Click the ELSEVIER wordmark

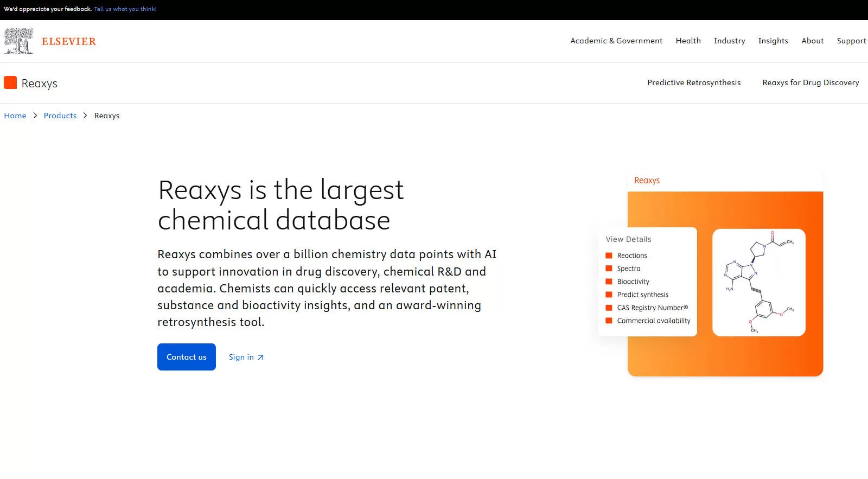click(69, 41)
